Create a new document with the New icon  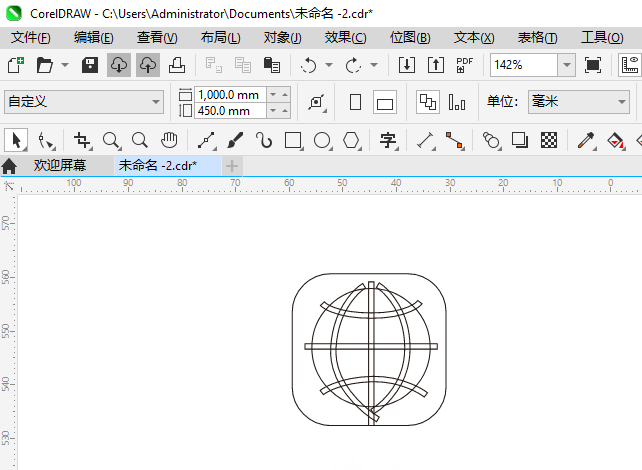16,65
